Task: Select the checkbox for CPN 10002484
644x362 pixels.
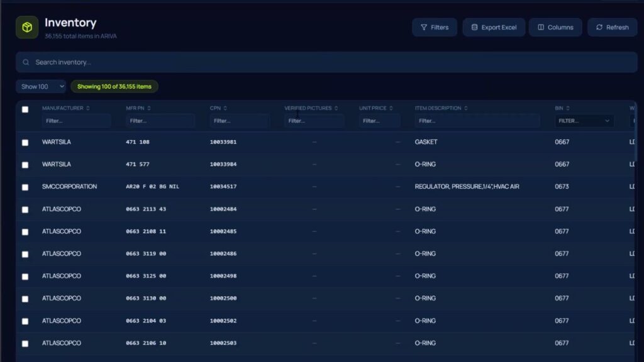Action: point(25,209)
